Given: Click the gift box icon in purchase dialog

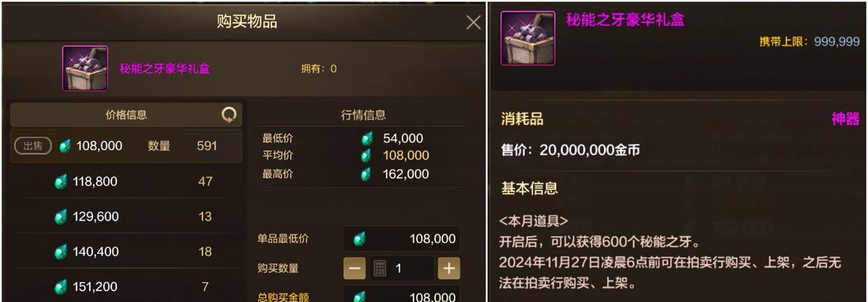Looking at the screenshot, I should 85,69.
